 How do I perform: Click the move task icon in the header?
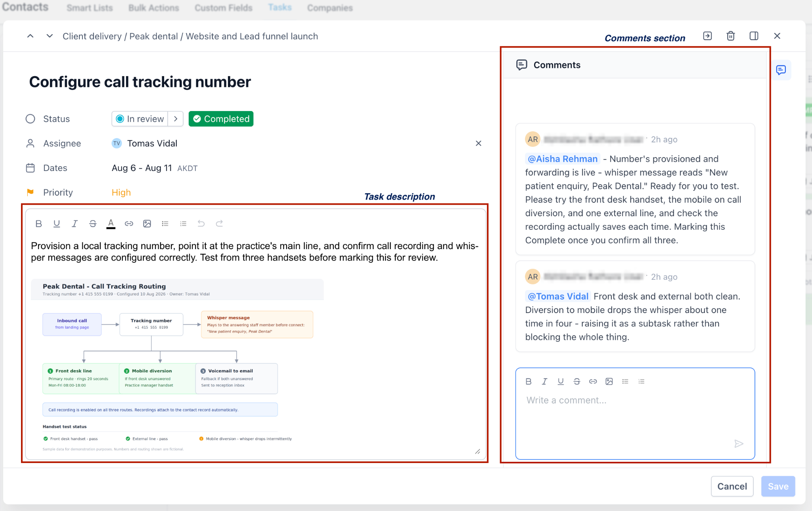707,36
